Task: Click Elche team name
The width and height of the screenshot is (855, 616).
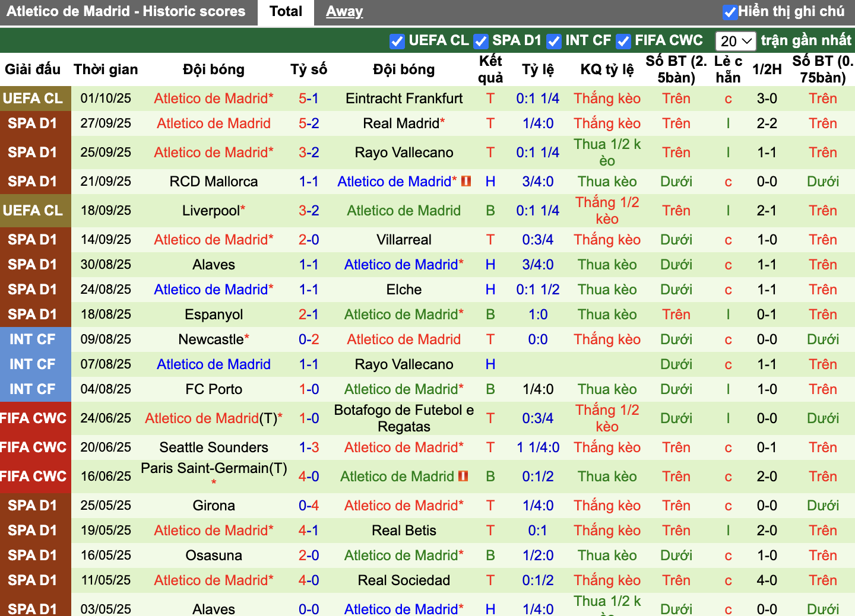Action: (404, 290)
